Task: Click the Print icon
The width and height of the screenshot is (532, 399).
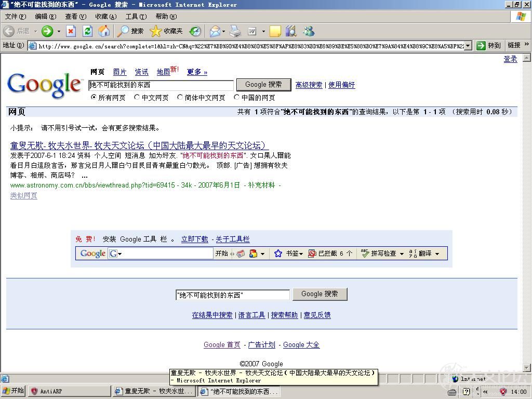Action: [x=235, y=31]
